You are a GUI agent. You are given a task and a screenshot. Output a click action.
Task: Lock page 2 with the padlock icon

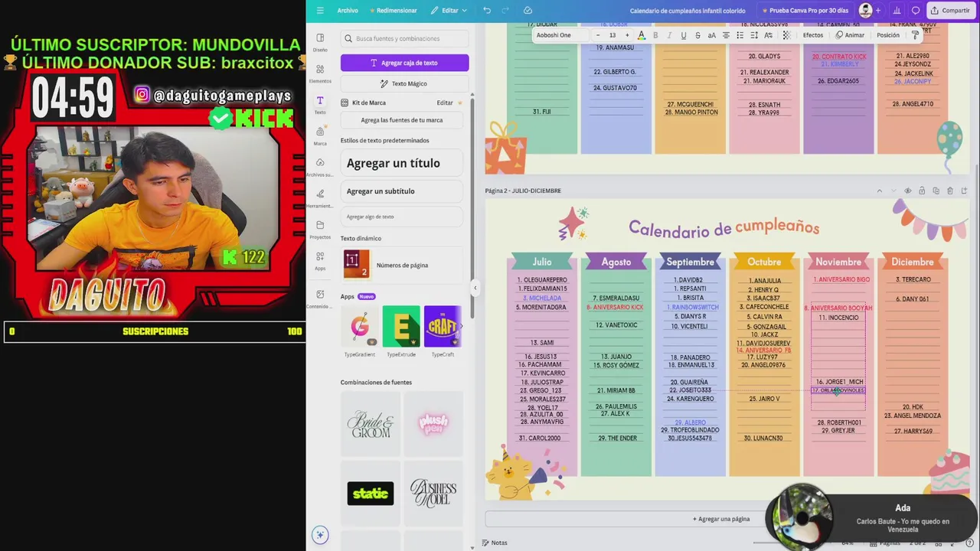[922, 191]
